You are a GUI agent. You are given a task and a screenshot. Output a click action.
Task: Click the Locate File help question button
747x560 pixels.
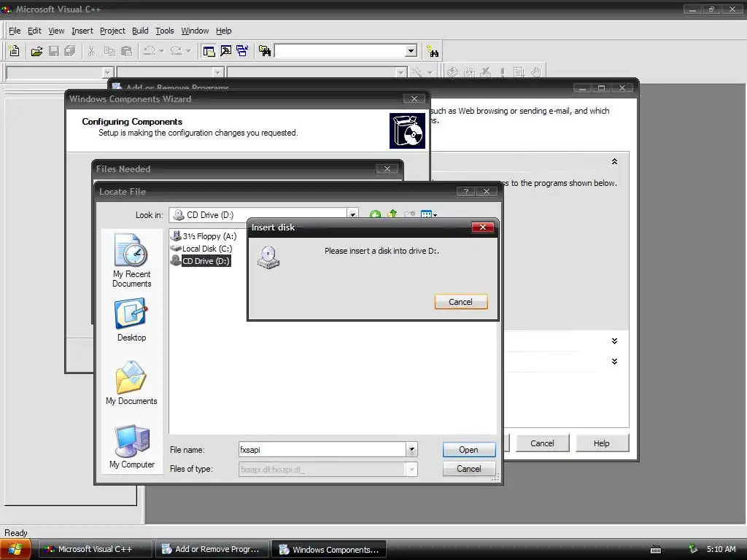tap(466, 192)
